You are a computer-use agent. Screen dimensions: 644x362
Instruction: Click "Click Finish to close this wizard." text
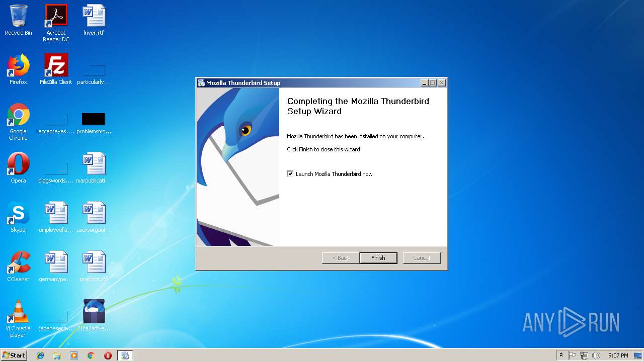pyautogui.click(x=324, y=149)
